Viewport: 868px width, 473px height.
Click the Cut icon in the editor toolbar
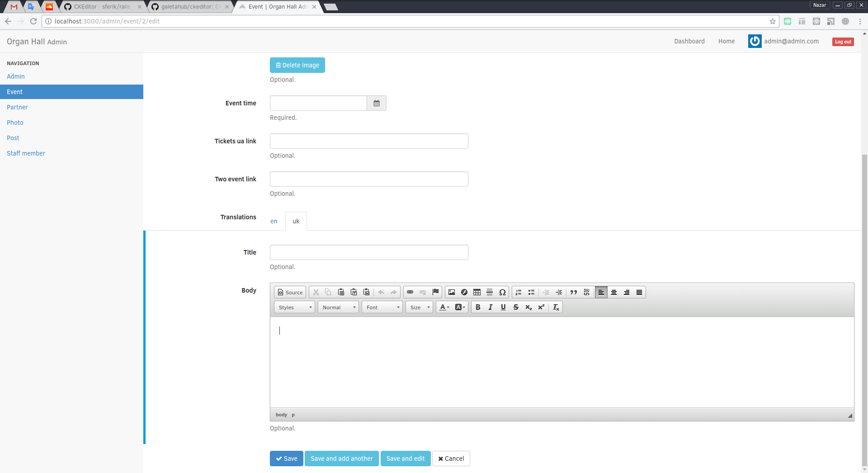point(316,292)
